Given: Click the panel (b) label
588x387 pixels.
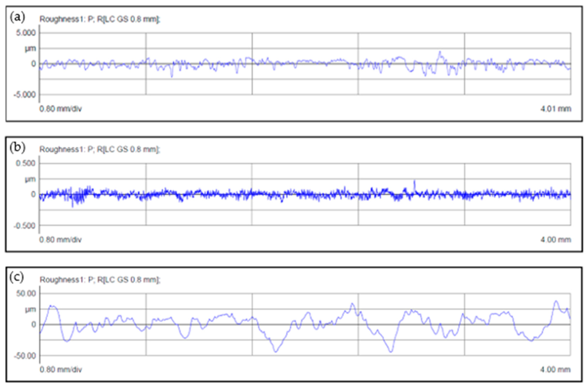Looking at the screenshot, I should [17, 148].
